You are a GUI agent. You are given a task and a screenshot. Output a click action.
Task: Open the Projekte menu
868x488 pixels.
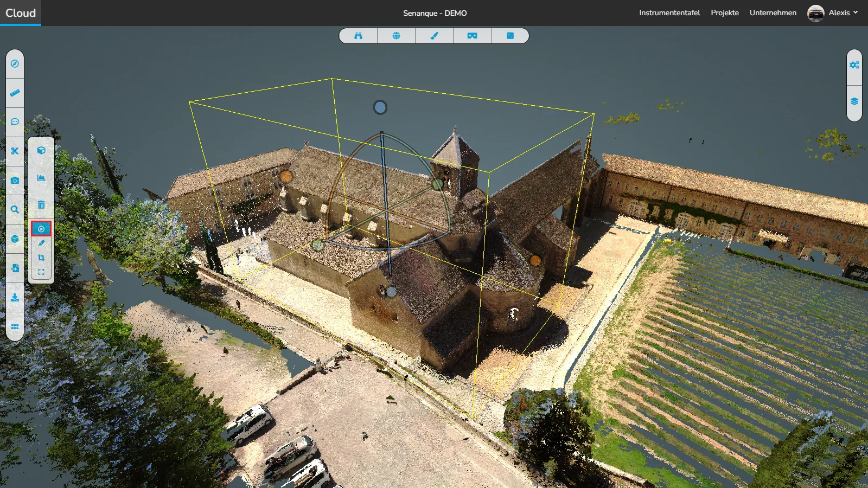click(x=724, y=12)
